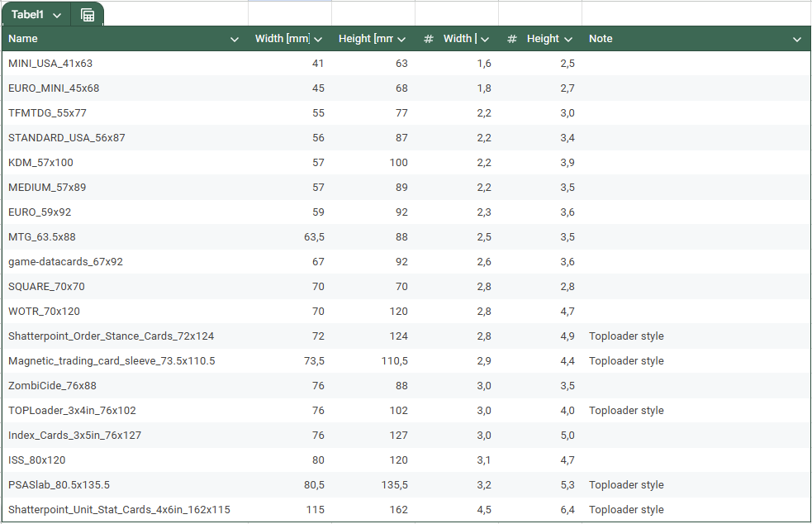
Task: Click the 3,1 value in ISS_80x120 row
Action: point(484,460)
